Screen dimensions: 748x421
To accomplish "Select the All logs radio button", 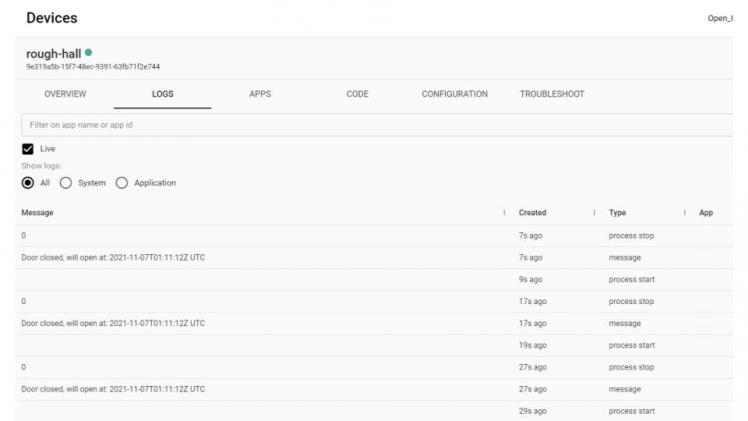I will [28, 183].
